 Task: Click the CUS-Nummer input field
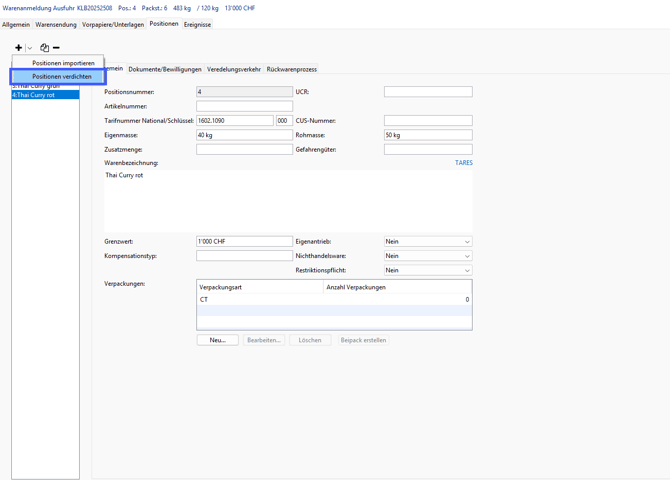coord(428,121)
